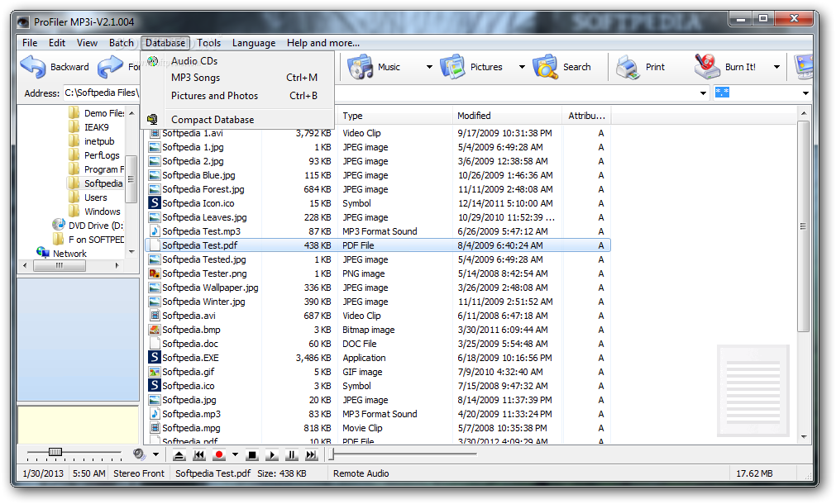
Task: Click the Pause button
Action: pos(292,455)
